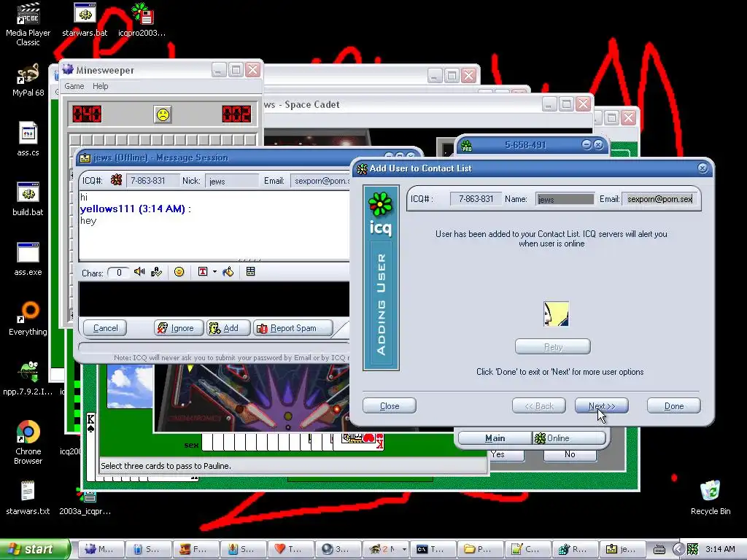Open ass.exe desktop icon
Image resolution: width=747 pixels, height=560 pixels.
(x=28, y=259)
